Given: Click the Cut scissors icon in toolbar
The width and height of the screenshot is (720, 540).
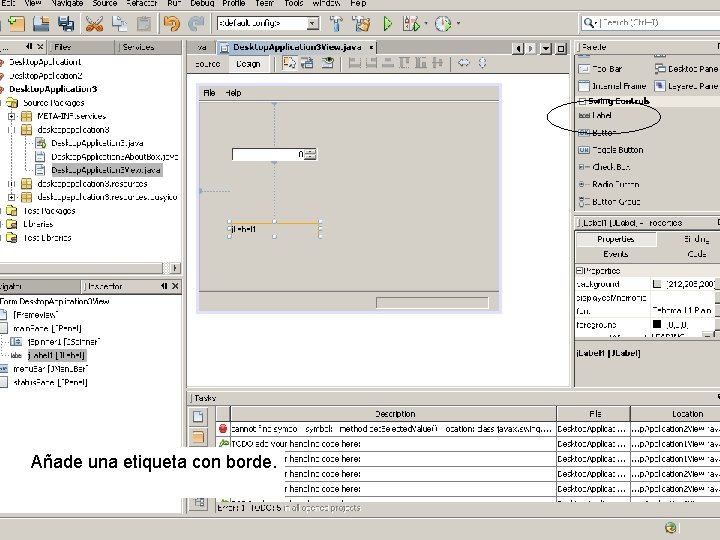Looking at the screenshot, I should click(x=94, y=23).
